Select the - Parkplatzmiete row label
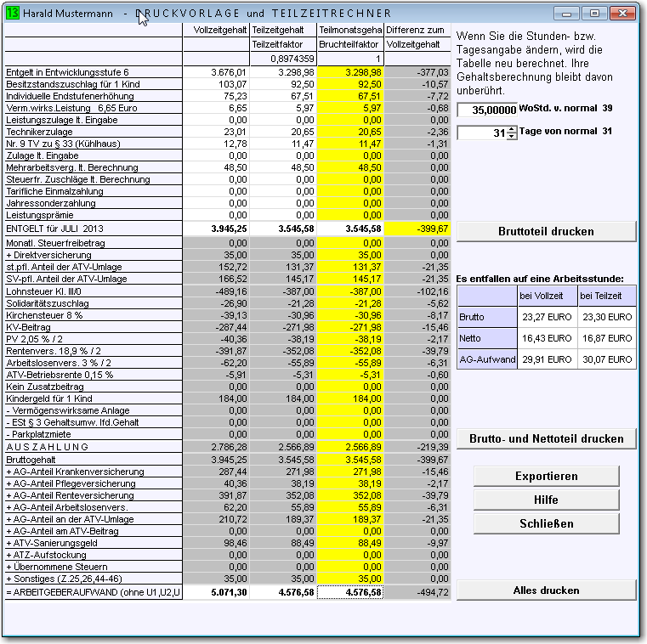647x644 pixels. [94, 434]
